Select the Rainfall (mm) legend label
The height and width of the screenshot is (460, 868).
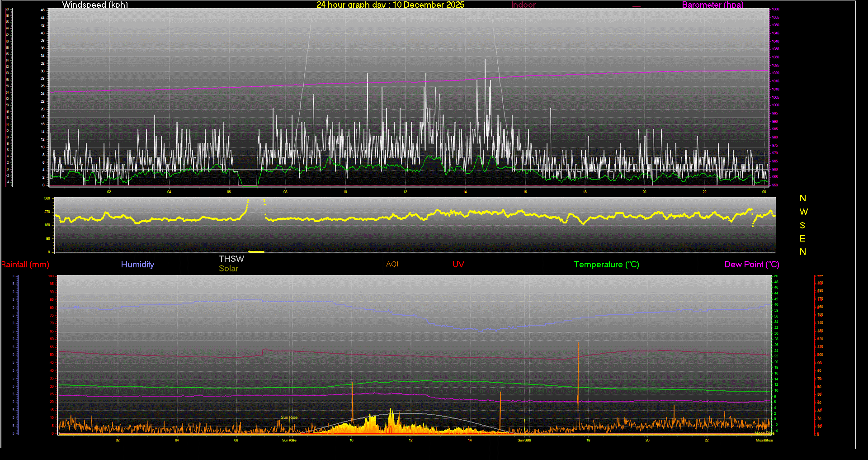pos(25,265)
